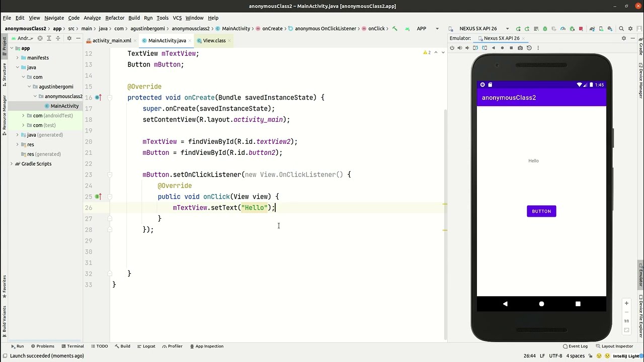Screen dimensions: 644x362
Task: Open Emulator panel settings gear
Action: point(624,38)
